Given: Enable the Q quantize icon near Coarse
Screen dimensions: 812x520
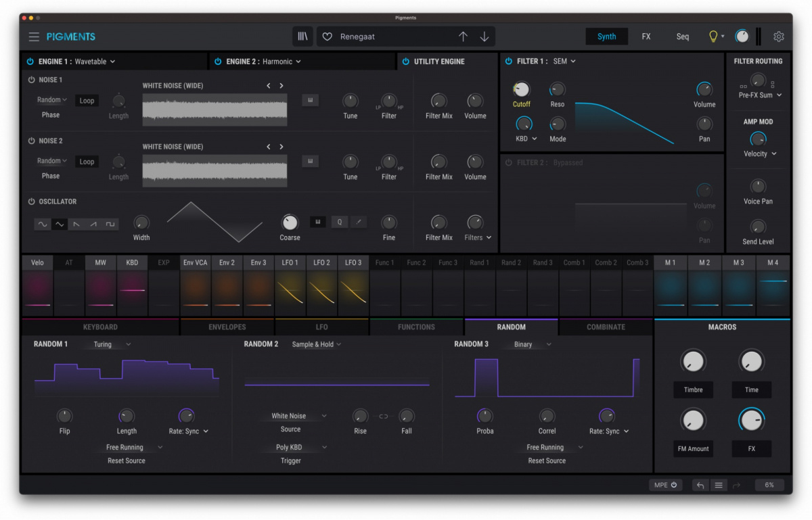Looking at the screenshot, I should (339, 222).
